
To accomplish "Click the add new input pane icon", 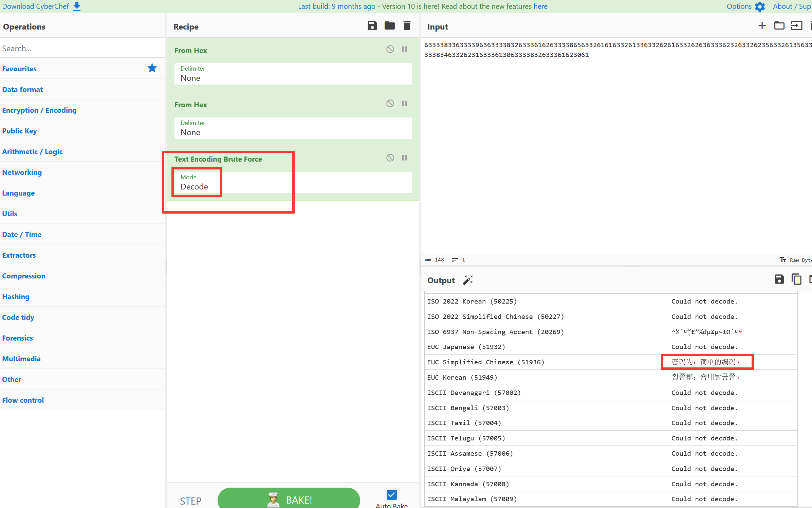I will tap(762, 26).
